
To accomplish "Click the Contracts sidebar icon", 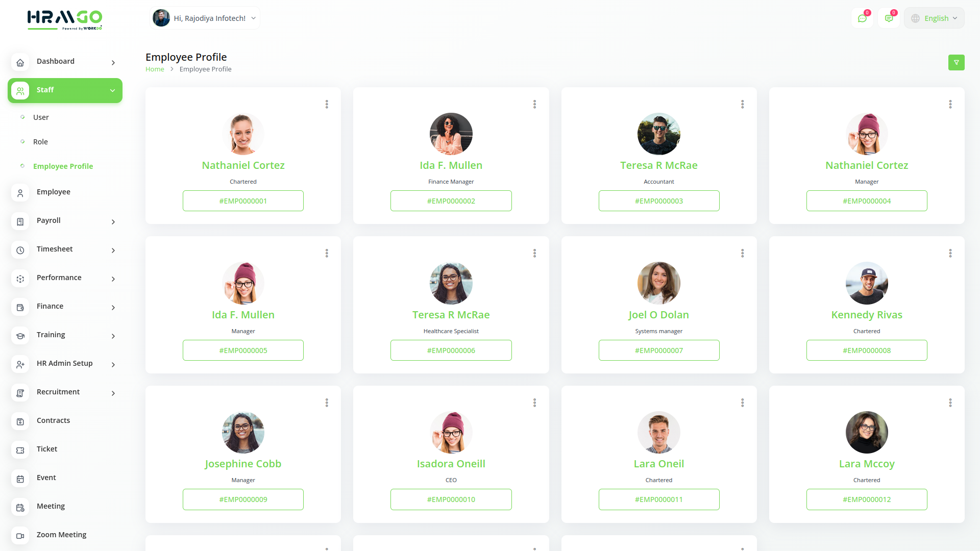I will pyautogui.click(x=20, y=421).
